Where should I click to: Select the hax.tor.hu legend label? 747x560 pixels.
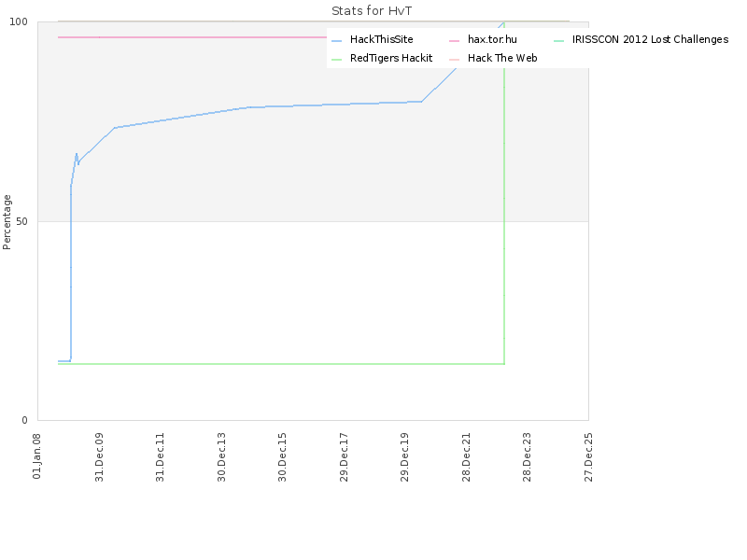pyautogui.click(x=492, y=39)
